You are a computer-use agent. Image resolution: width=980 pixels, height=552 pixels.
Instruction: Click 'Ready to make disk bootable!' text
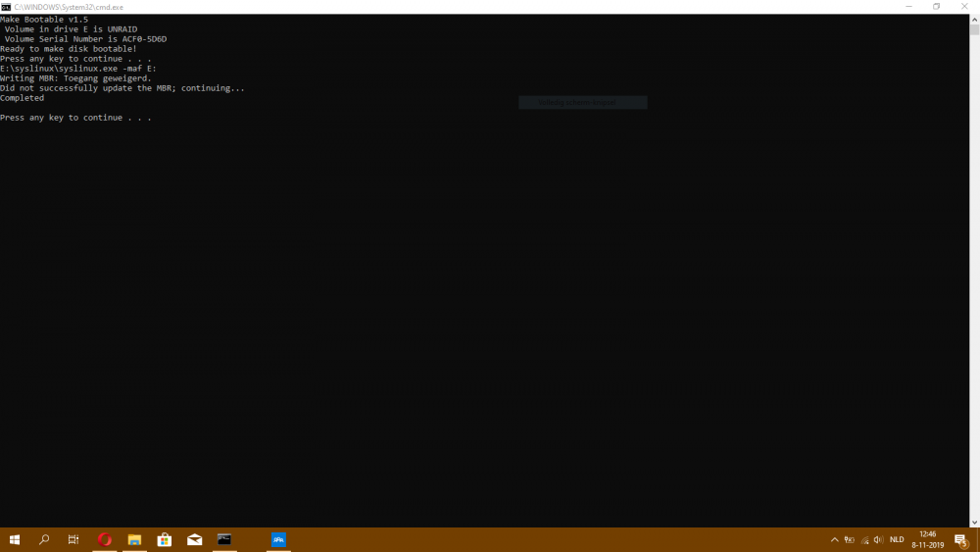(x=69, y=49)
